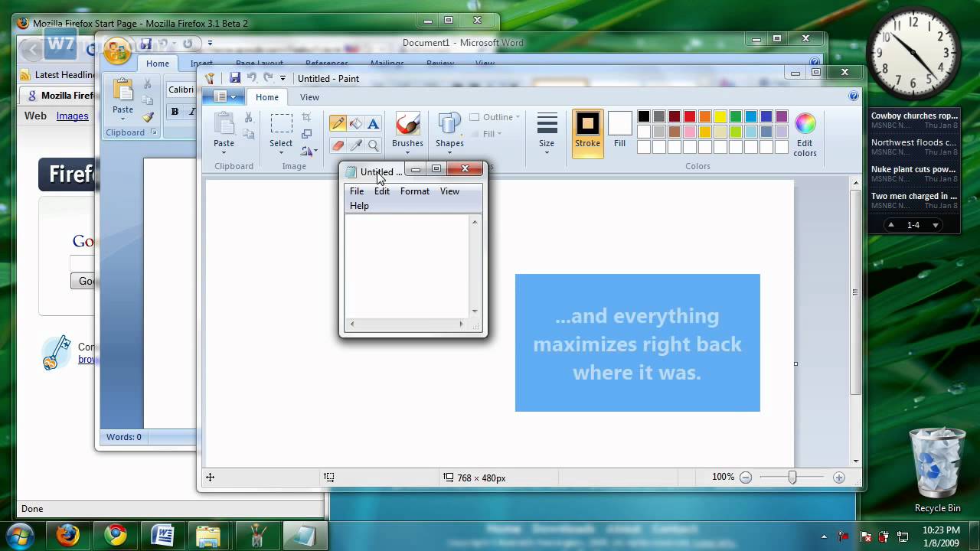The height and width of the screenshot is (551, 980).
Task: Open Paint help question mark icon
Action: pyautogui.click(x=854, y=96)
